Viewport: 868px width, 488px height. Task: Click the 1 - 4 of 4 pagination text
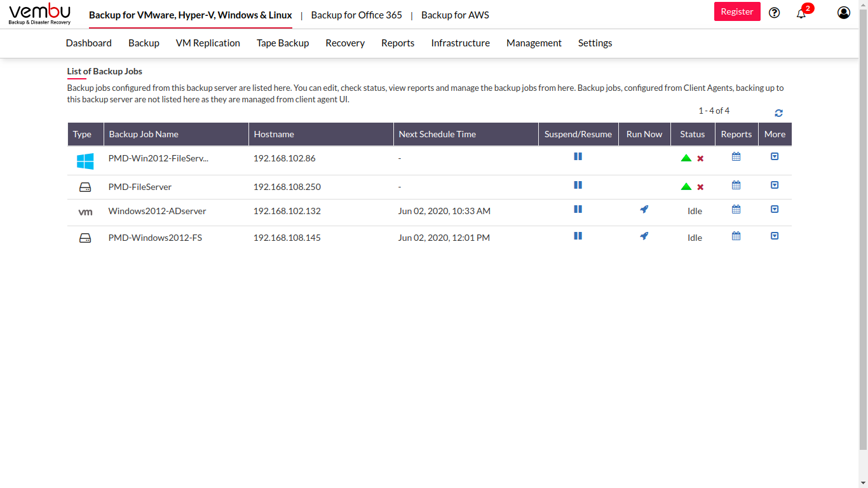[x=714, y=111]
